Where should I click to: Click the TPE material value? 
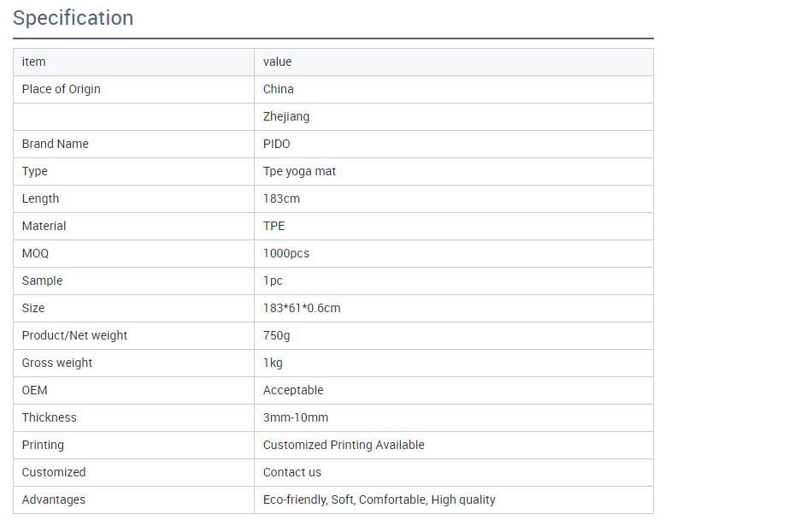click(x=274, y=226)
